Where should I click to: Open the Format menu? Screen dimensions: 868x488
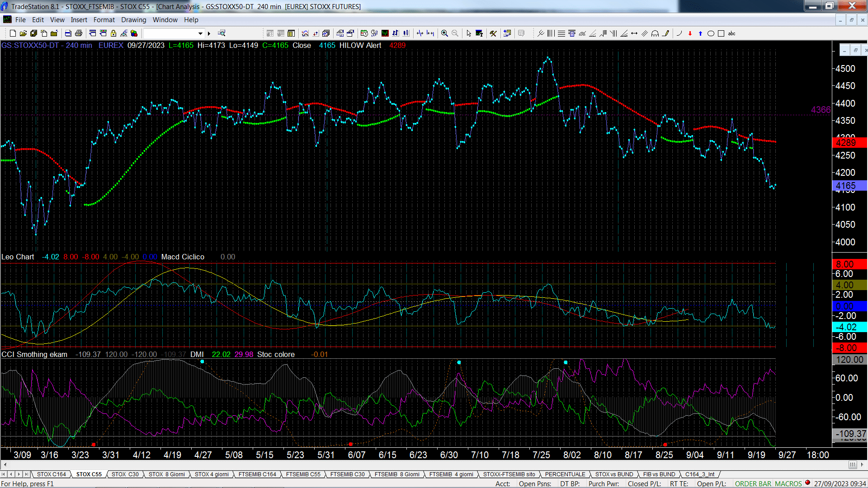click(104, 20)
